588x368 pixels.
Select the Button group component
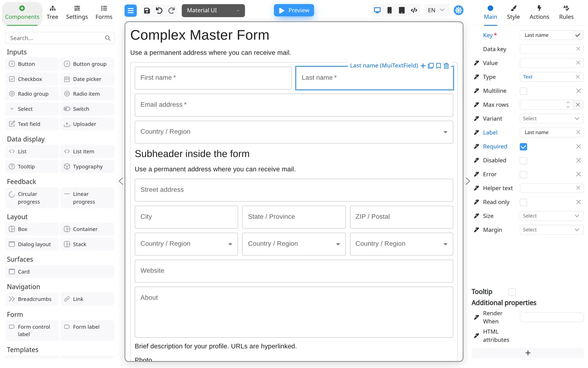pyautogui.click(x=87, y=64)
